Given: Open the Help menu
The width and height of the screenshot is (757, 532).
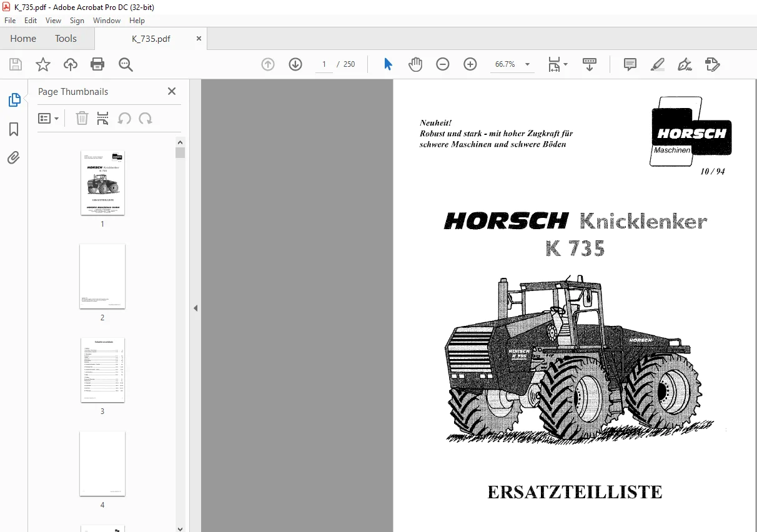Looking at the screenshot, I should (x=137, y=21).
